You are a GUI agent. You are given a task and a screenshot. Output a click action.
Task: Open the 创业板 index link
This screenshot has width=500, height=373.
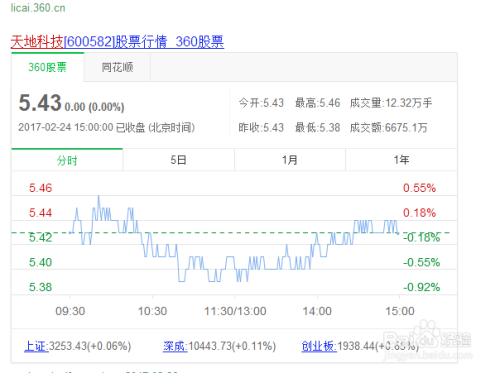(319, 346)
